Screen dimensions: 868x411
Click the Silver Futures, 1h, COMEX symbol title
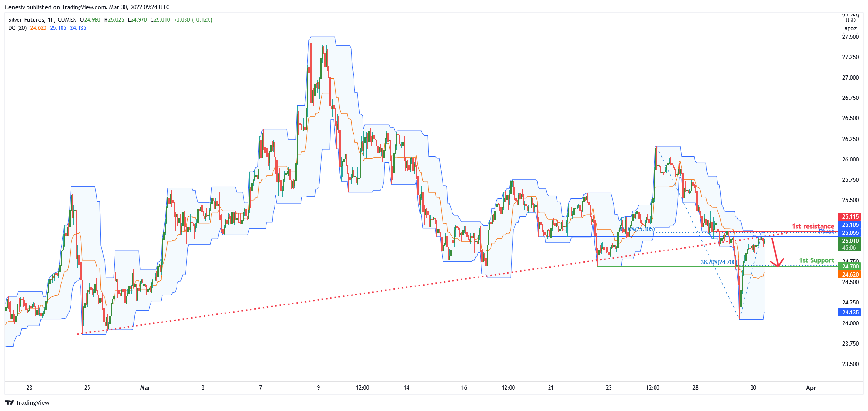(42, 20)
